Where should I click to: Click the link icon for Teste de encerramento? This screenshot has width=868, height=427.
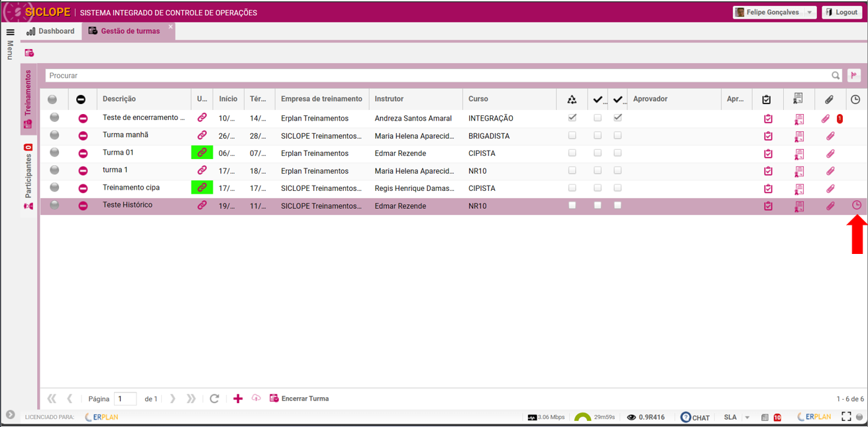coord(202,117)
